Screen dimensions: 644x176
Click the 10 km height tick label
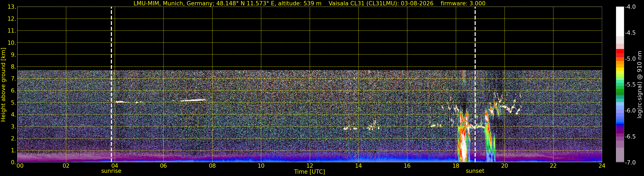click(12, 43)
